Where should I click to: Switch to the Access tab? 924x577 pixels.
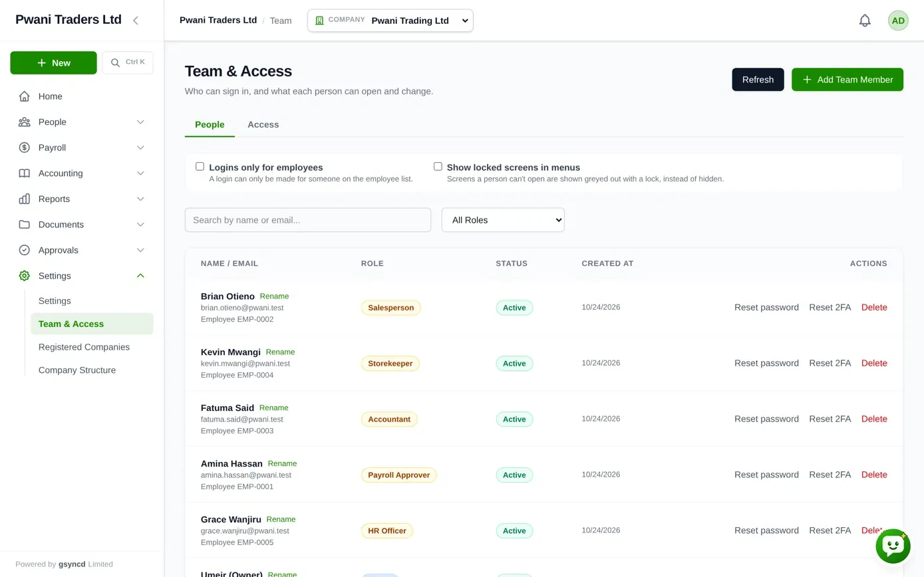[263, 124]
